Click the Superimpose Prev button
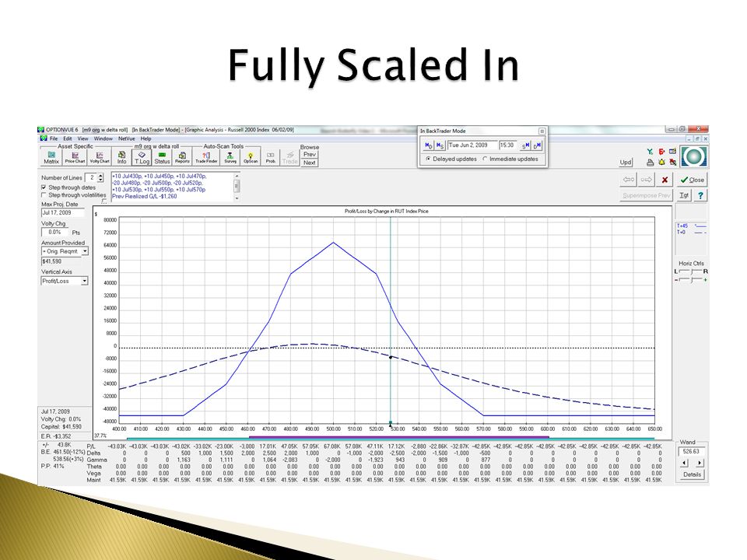Image resolution: width=747 pixels, height=560 pixels. pos(646,195)
